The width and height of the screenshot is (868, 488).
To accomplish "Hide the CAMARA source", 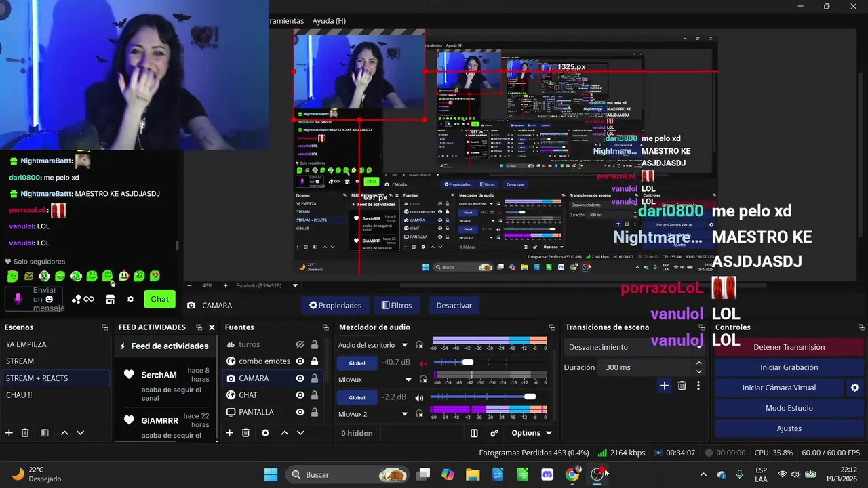I will click(300, 378).
